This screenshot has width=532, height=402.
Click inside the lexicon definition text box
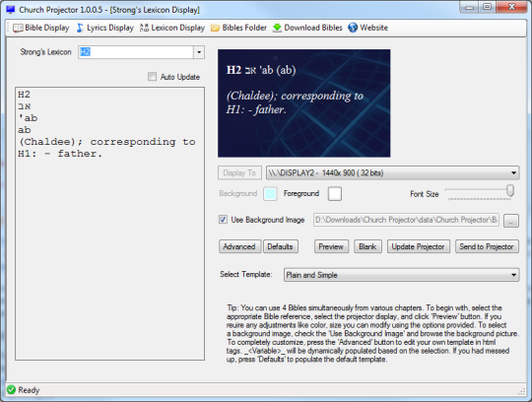(109, 224)
